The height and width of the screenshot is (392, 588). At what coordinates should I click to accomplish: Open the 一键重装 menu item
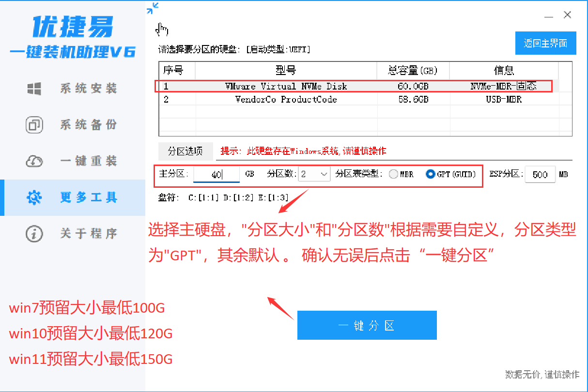73,161
